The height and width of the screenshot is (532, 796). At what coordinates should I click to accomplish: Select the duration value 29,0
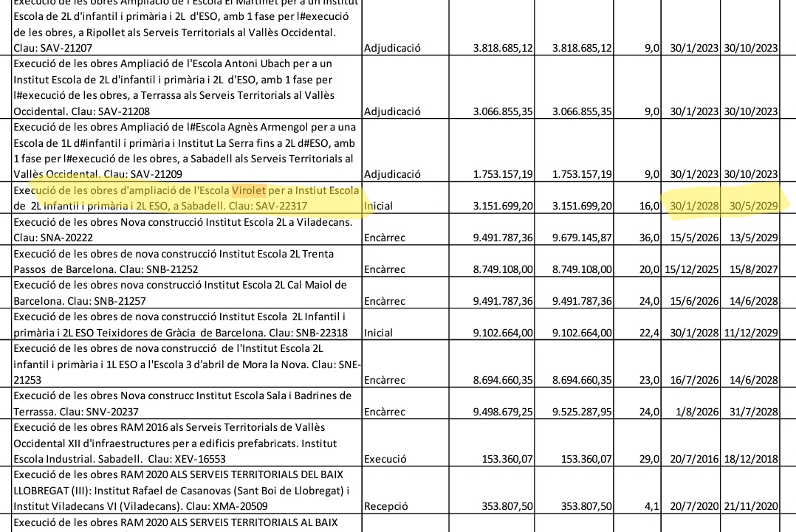point(649,459)
